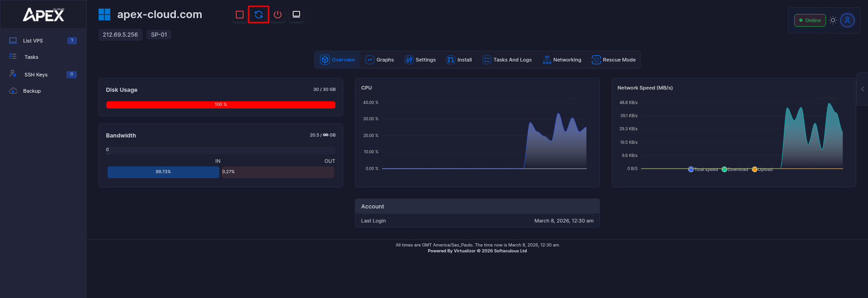Open SSH Keys in the sidebar
This screenshot has width=868, height=298.
coord(36,75)
